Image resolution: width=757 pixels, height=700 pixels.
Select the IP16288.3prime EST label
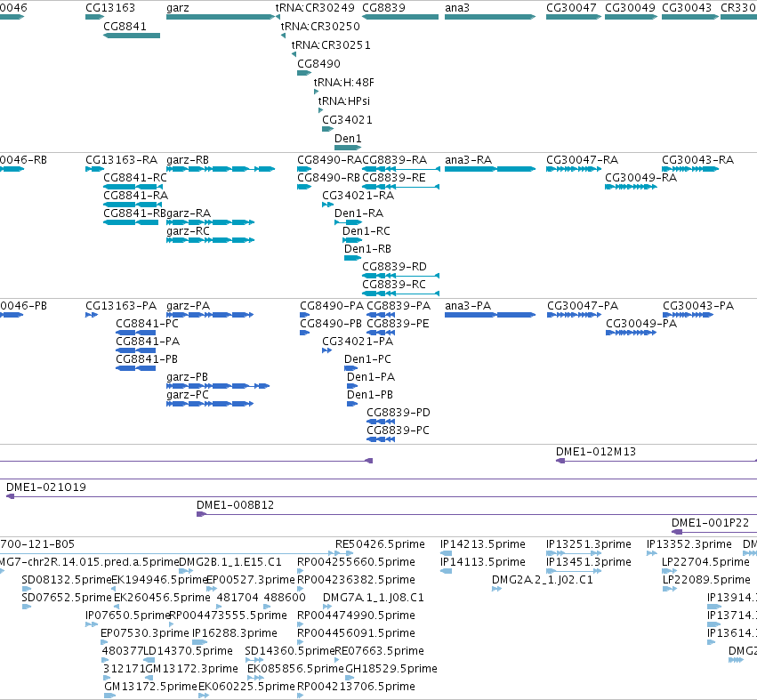[x=235, y=633]
